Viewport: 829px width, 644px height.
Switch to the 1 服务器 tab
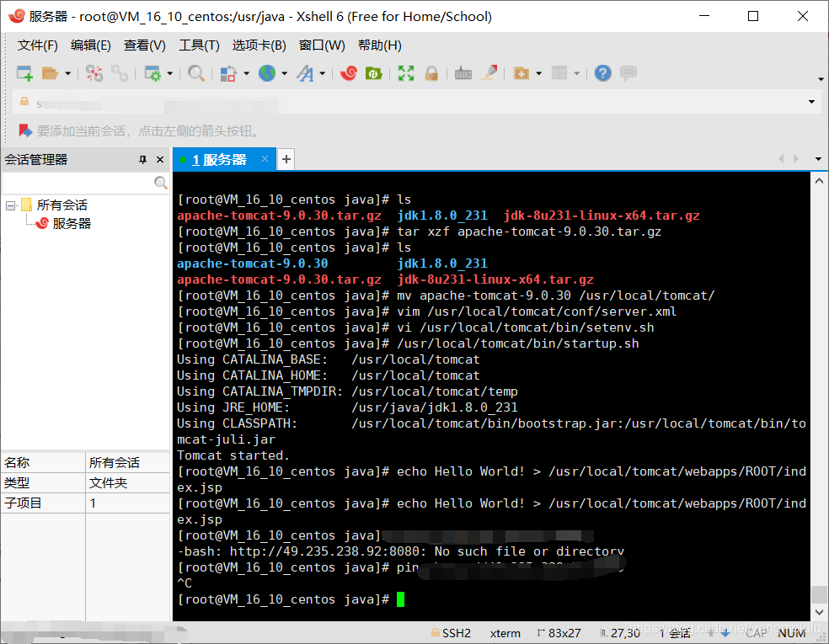tap(219, 160)
